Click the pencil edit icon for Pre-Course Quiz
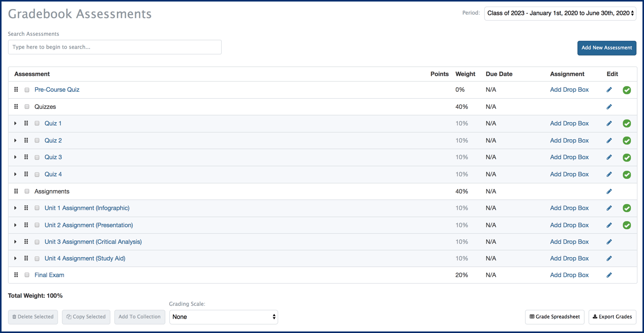This screenshot has height=333, width=644. point(609,89)
